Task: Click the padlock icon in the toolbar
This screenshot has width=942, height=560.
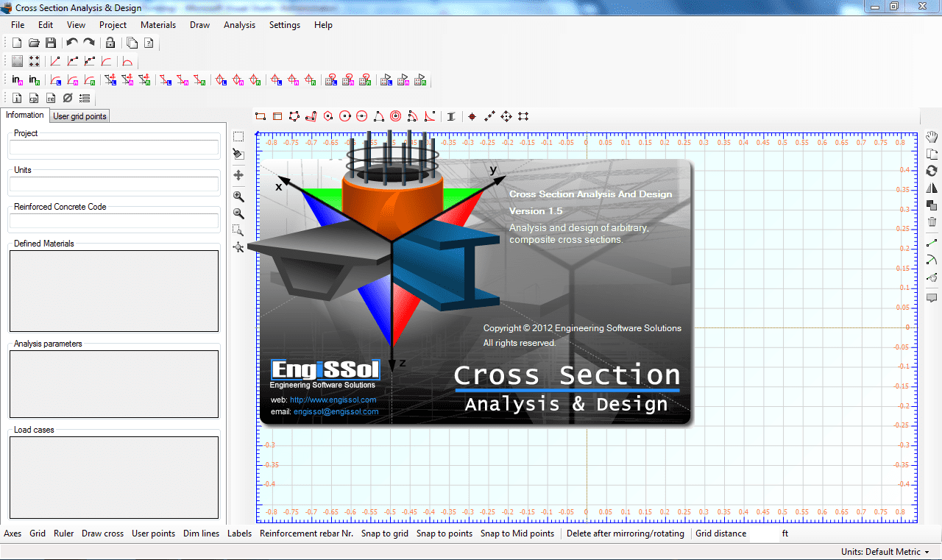Action: 110,43
